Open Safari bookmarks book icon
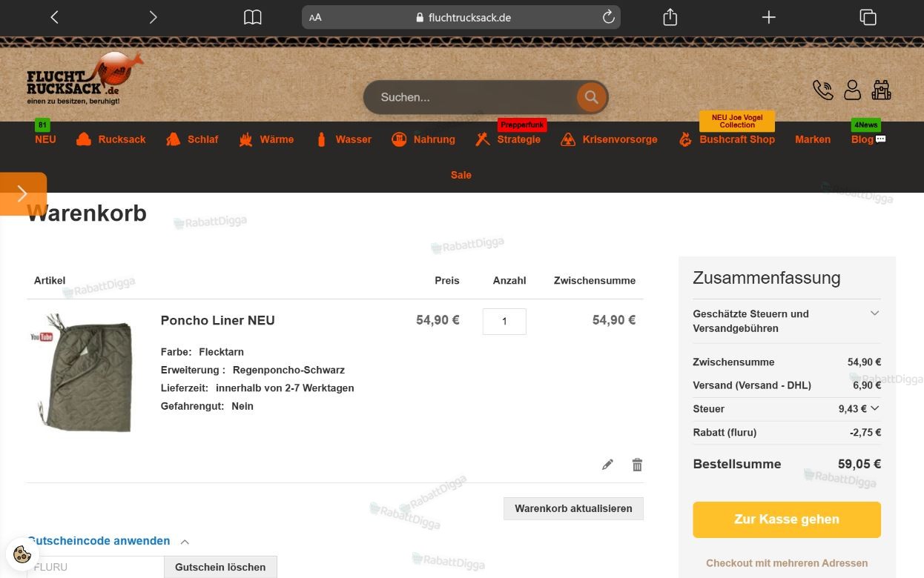The image size is (924, 578). point(253,17)
